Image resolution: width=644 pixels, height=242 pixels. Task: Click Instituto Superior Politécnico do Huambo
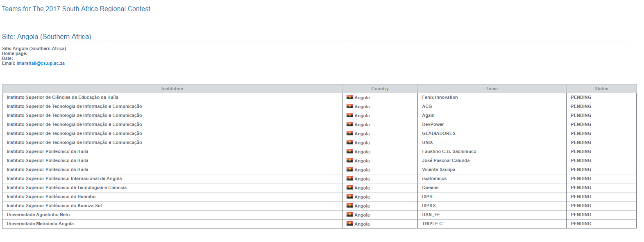click(x=51, y=196)
